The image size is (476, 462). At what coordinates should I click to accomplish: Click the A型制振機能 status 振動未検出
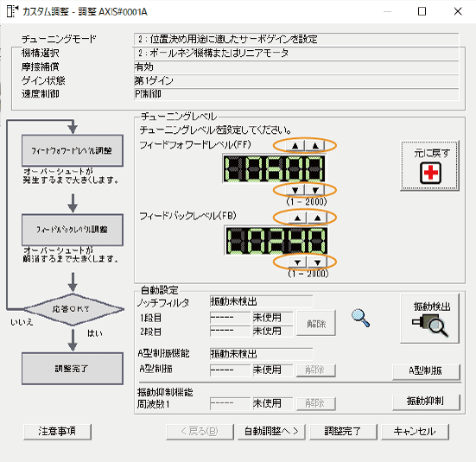click(261, 354)
